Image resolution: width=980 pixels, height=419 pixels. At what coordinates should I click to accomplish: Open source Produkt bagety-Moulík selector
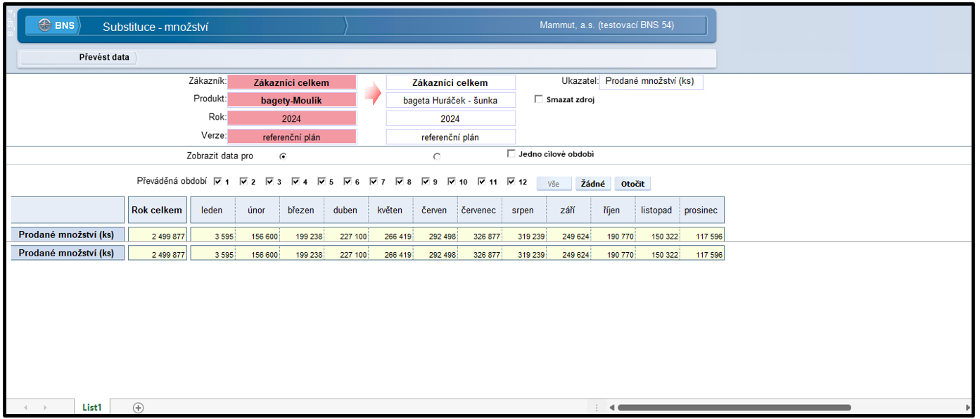point(291,100)
